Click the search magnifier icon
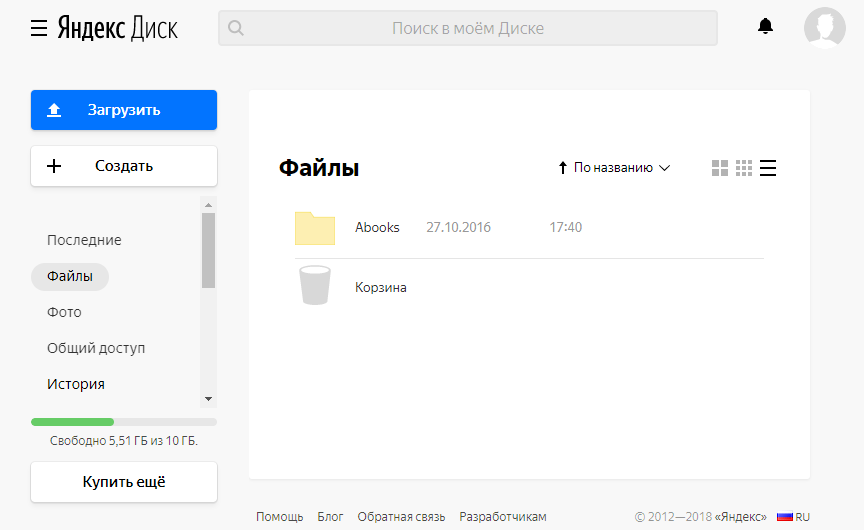Image resolution: width=864 pixels, height=530 pixels. pos(236,28)
